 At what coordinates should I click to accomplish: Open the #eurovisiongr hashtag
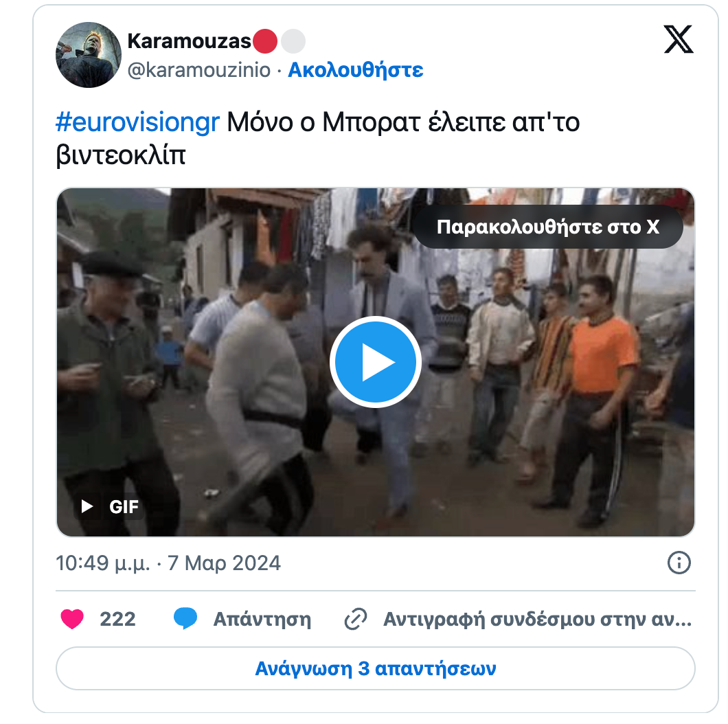pyautogui.click(x=137, y=122)
